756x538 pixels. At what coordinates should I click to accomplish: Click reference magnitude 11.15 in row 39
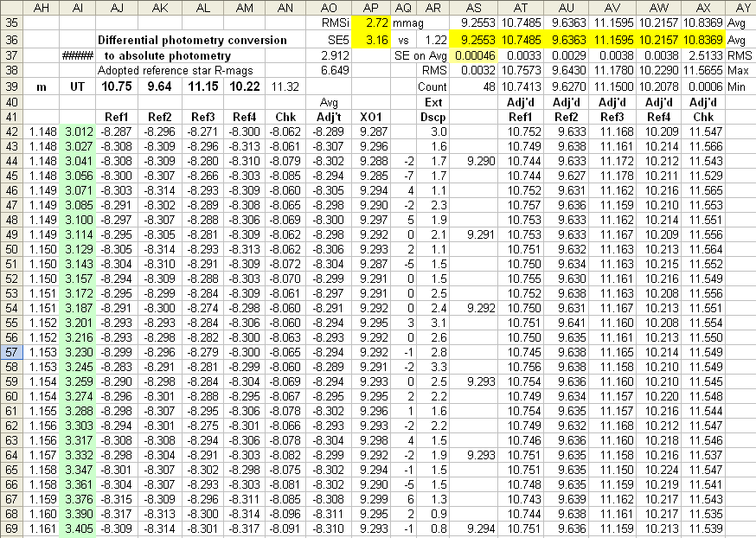pos(202,86)
